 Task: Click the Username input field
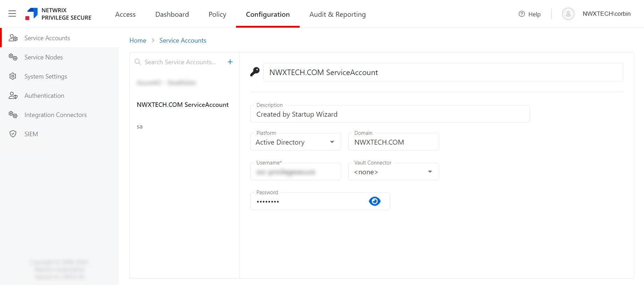point(295,171)
